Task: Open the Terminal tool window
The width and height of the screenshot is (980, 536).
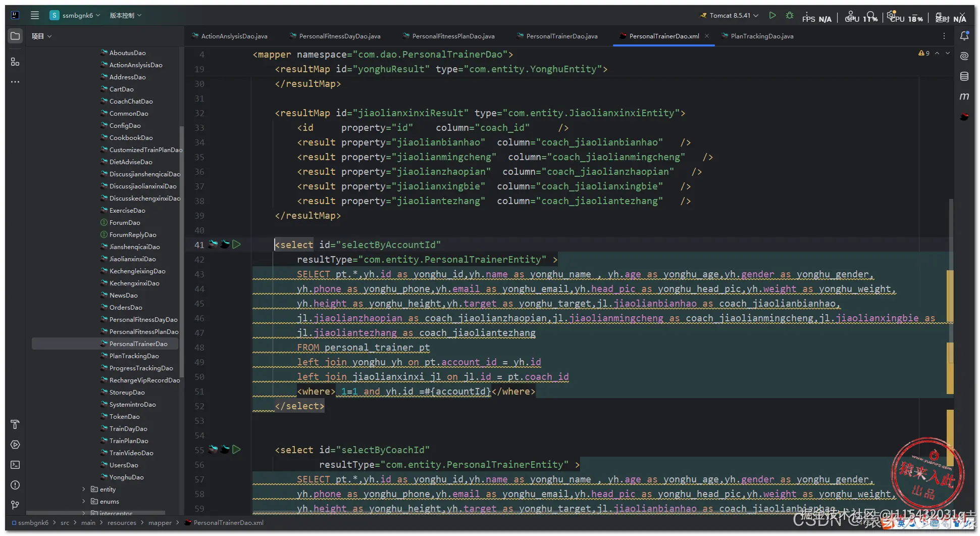Action: [15, 465]
